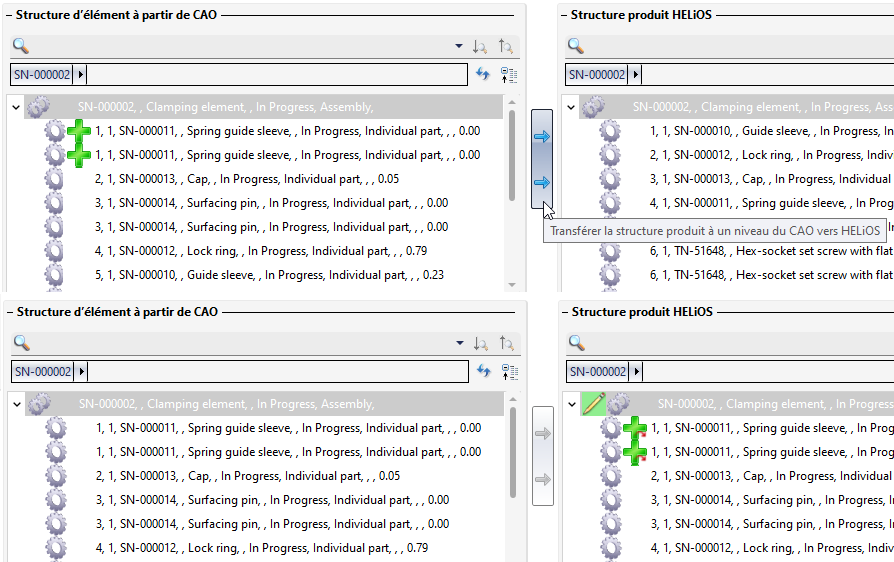Click search-upward icon in upper CAO panel
The image size is (894, 562).
(505, 46)
